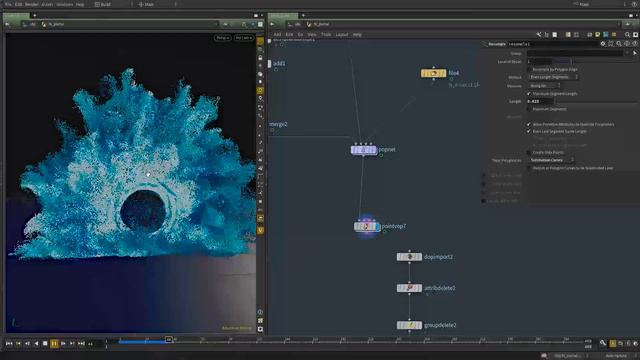
Task: Jump to last frame button
Action: click(81, 344)
